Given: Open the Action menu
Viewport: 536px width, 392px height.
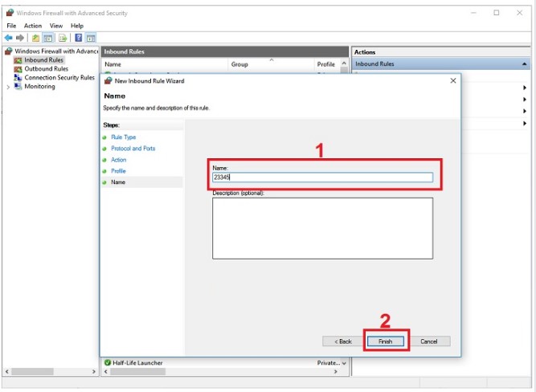Looking at the screenshot, I should (32, 26).
